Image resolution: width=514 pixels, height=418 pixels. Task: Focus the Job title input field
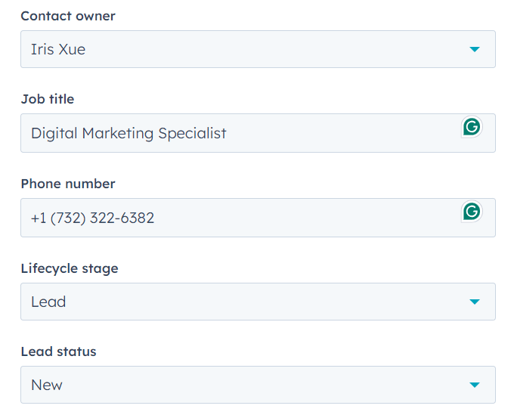(x=258, y=133)
